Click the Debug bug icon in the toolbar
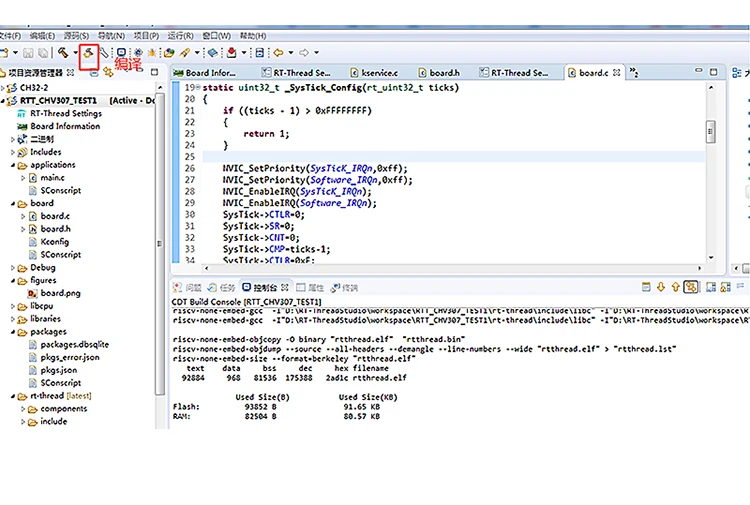750x505 pixels. pos(152,53)
